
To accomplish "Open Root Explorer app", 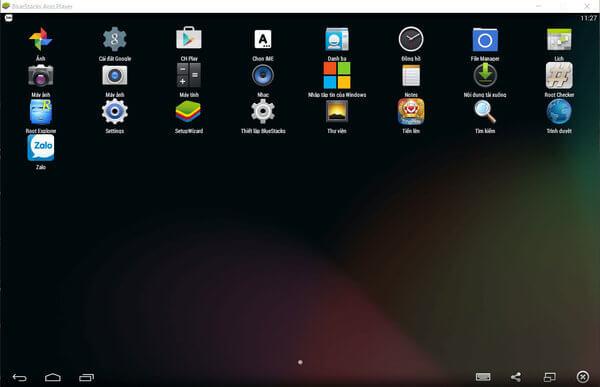I will point(41,112).
